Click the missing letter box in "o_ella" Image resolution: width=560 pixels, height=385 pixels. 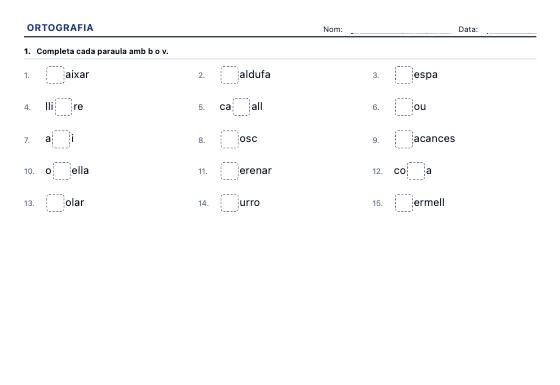point(62,171)
